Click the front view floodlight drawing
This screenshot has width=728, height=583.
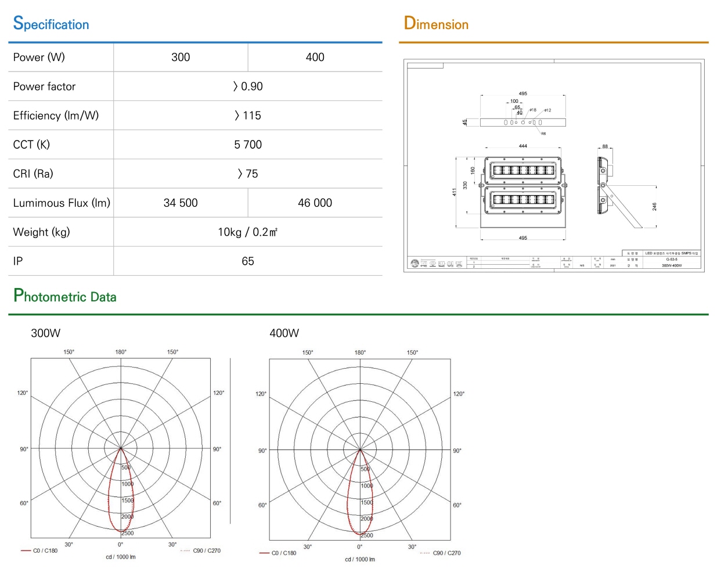(x=523, y=192)
